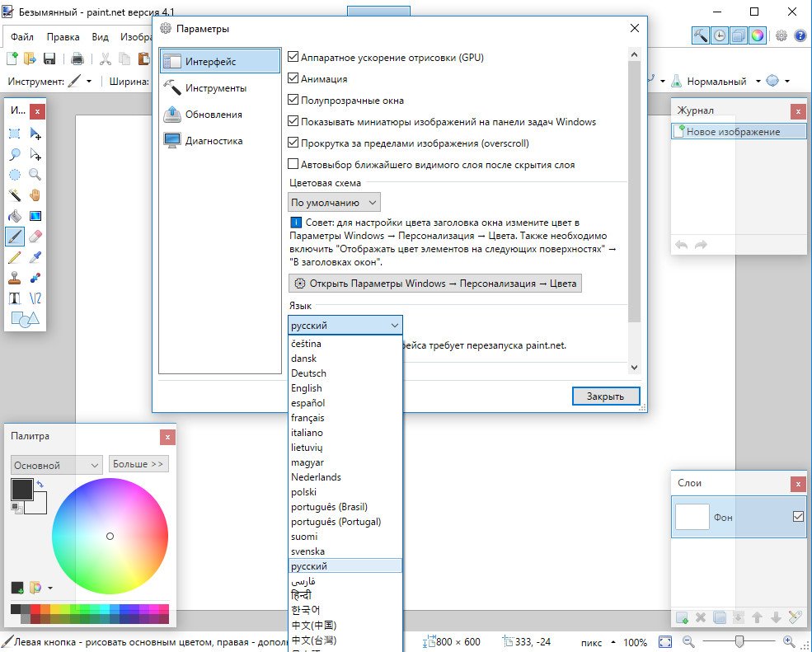Image resolution: width=812 pixels, height=652 pixels.
Task: Select the Magic Wand tool
Action: 15,195
